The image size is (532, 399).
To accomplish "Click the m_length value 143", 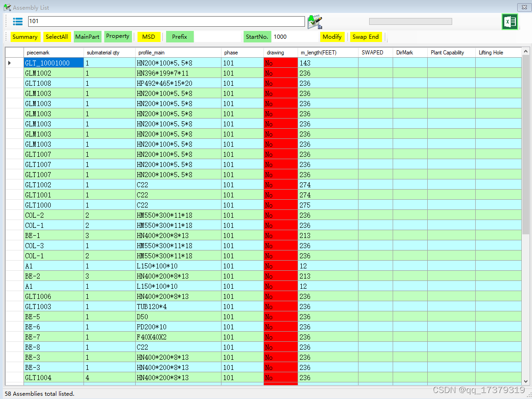I will (328, 63).
